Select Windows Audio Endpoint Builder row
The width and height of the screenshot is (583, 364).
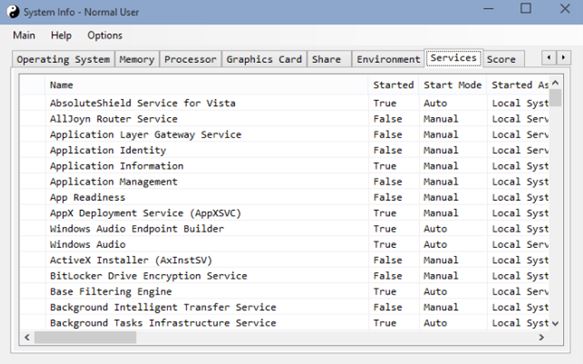pos(285,229)
